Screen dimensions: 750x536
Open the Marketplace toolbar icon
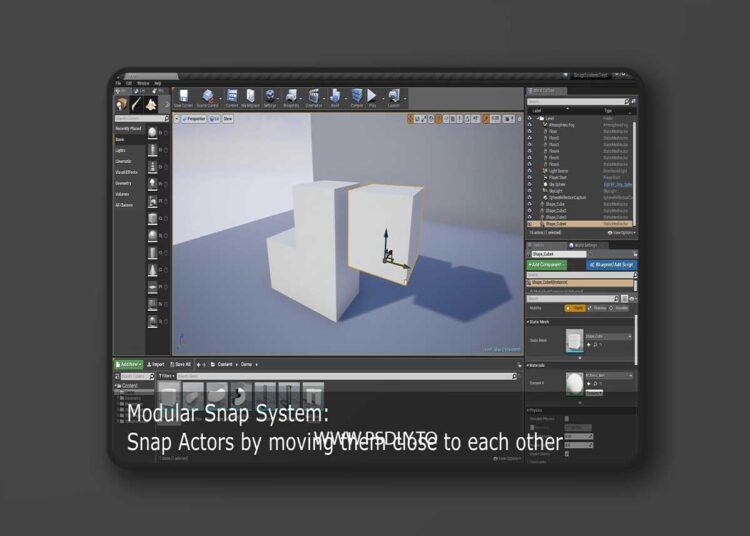click(x=250, y=98)
